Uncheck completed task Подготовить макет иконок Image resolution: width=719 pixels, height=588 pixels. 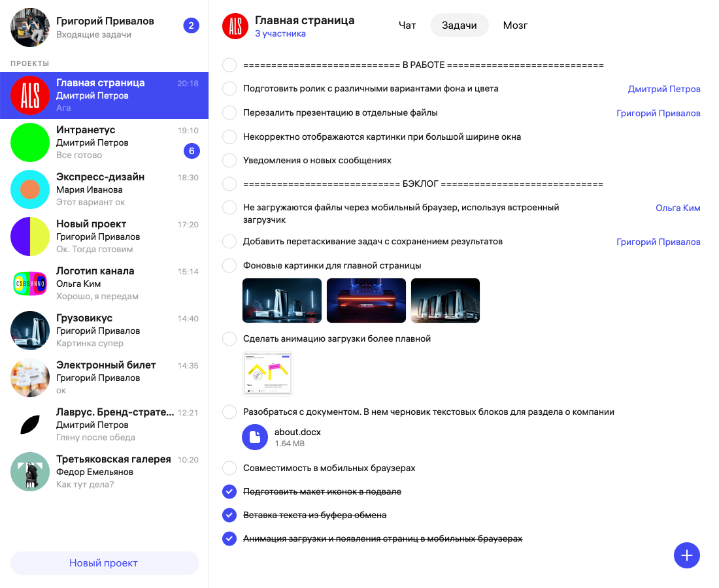click(x=229, y=492)
